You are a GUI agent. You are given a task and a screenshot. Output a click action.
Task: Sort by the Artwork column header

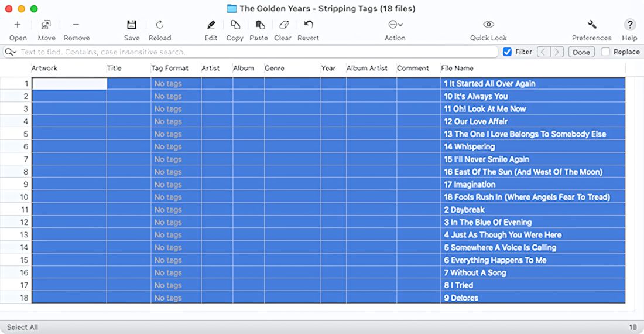(x=44, y=68)
